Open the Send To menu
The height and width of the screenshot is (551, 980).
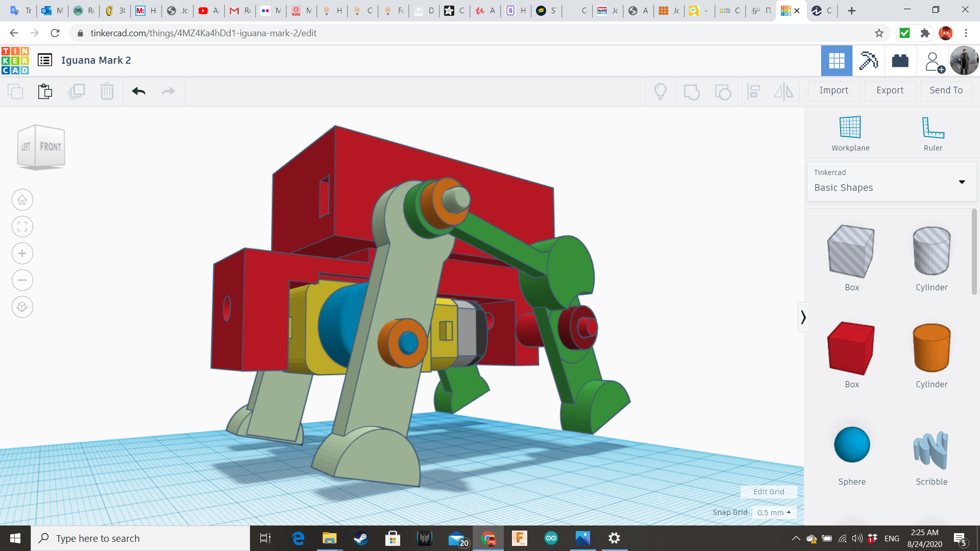click(x=946, y=90)
